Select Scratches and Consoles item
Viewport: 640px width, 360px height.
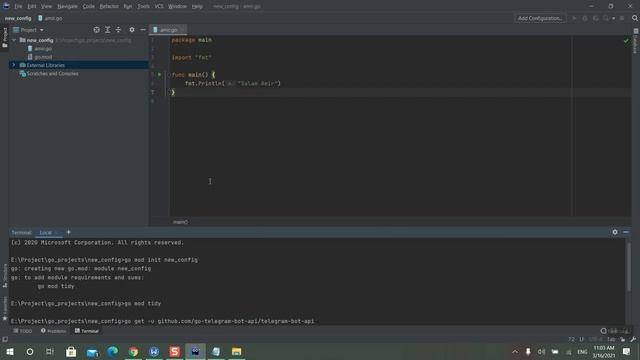pos(53,74)
